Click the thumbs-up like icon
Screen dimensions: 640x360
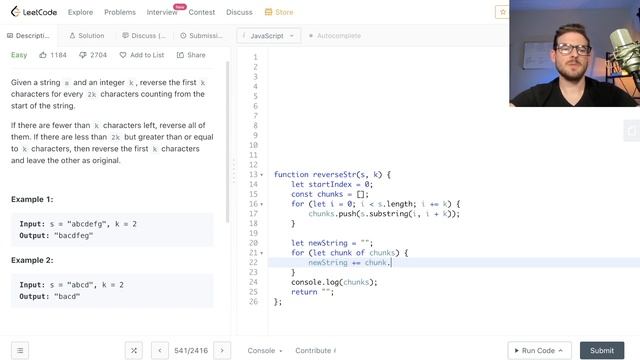pyautogui.click(x=43, y=55)
